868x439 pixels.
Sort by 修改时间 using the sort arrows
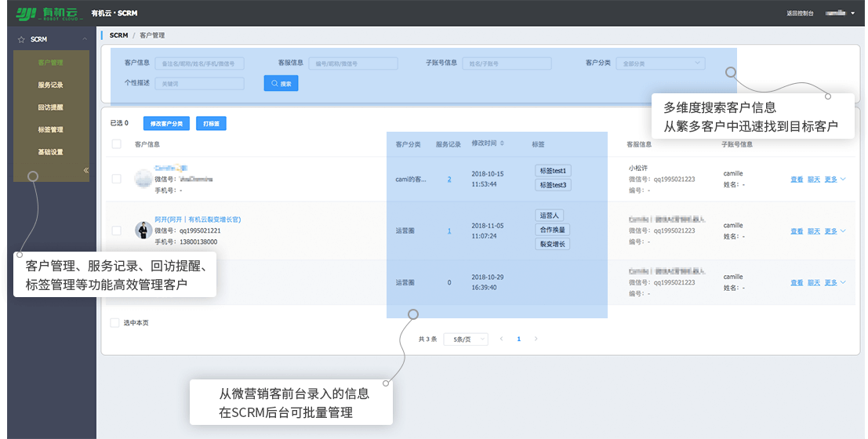coord(502,143)
